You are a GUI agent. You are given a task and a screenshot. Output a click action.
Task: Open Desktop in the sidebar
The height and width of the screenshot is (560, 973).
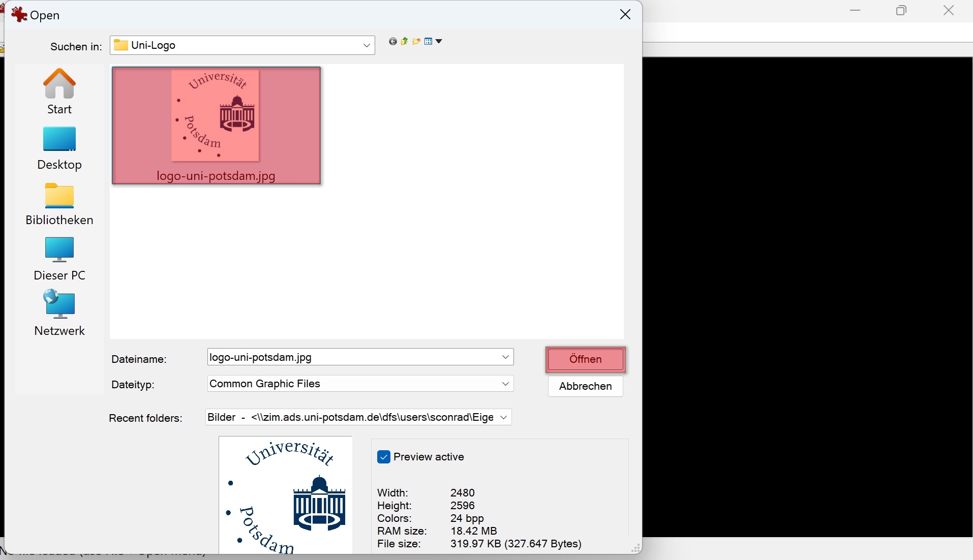coord(59,148)
